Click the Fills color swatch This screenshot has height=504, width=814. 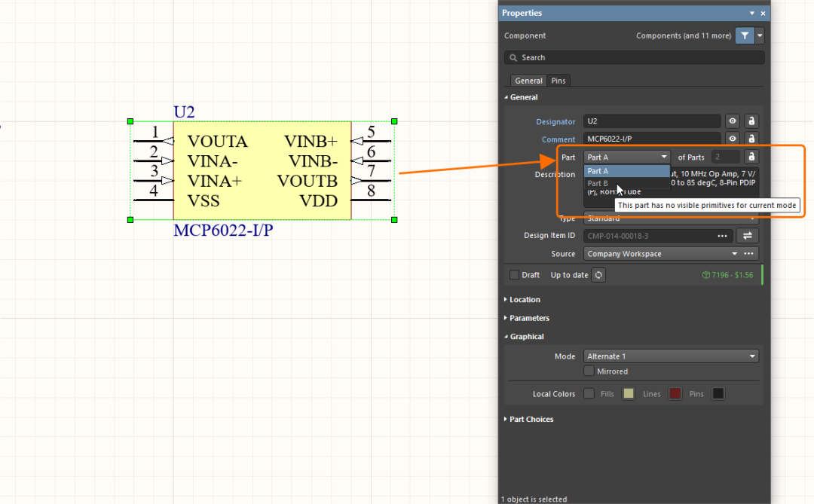[x=628, y=393]
